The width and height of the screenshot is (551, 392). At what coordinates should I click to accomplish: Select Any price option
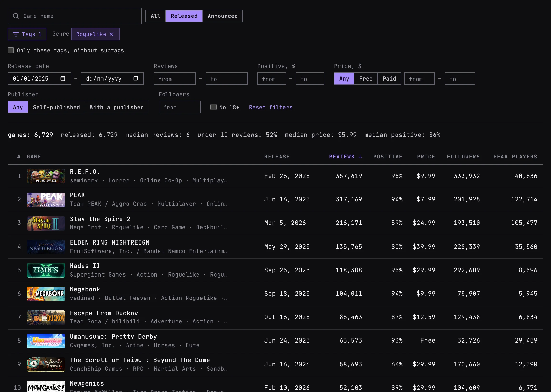coord(344,79)
